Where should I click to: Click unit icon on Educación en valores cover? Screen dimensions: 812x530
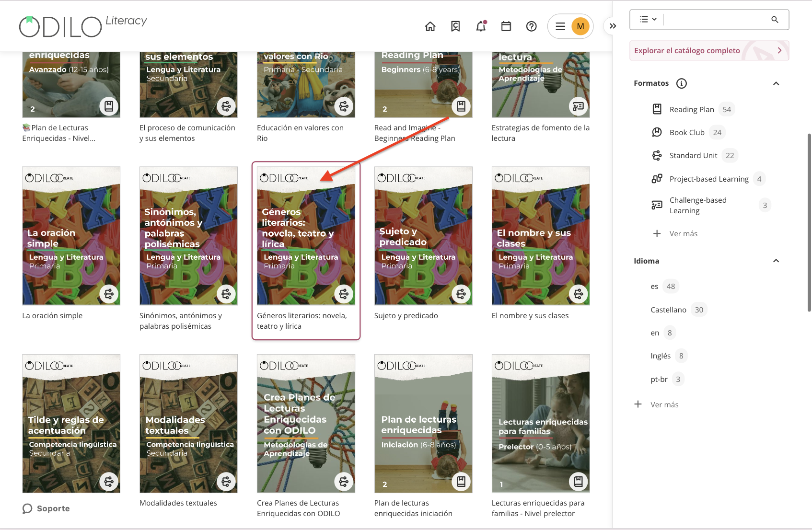coord(344,106)
